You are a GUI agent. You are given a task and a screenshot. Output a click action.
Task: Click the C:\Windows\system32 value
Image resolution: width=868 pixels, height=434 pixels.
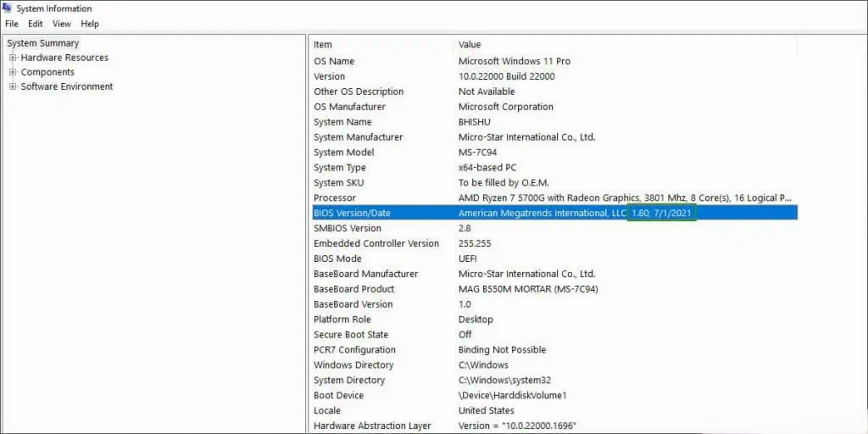coord(504,381)
